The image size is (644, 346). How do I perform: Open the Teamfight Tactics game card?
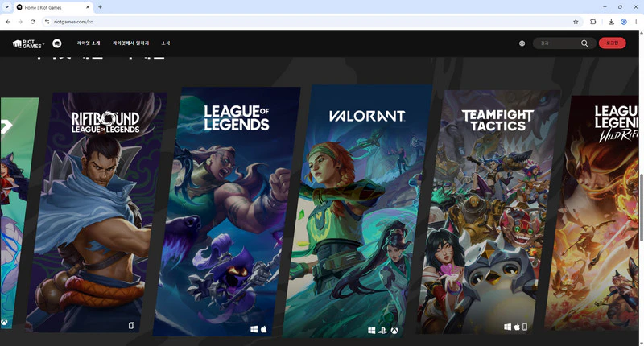pos(488,212)
